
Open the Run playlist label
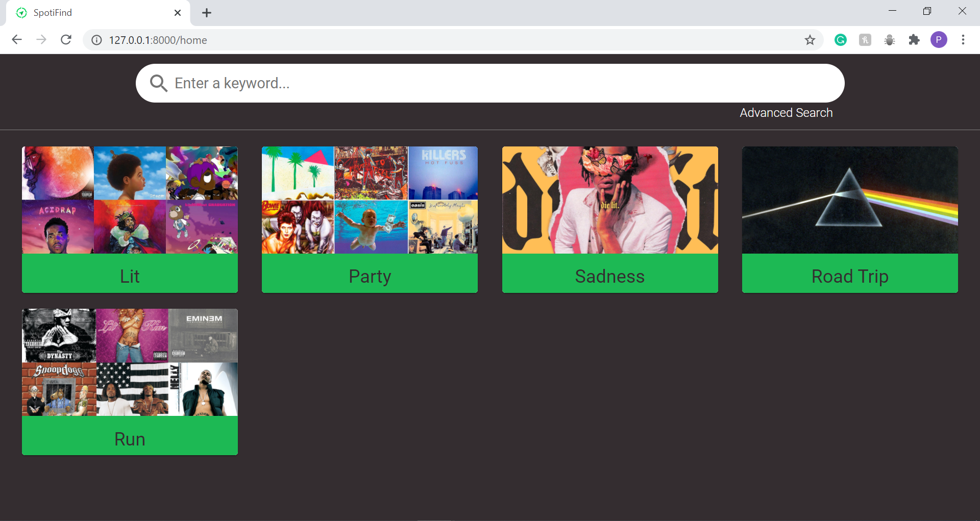[130, 439]
